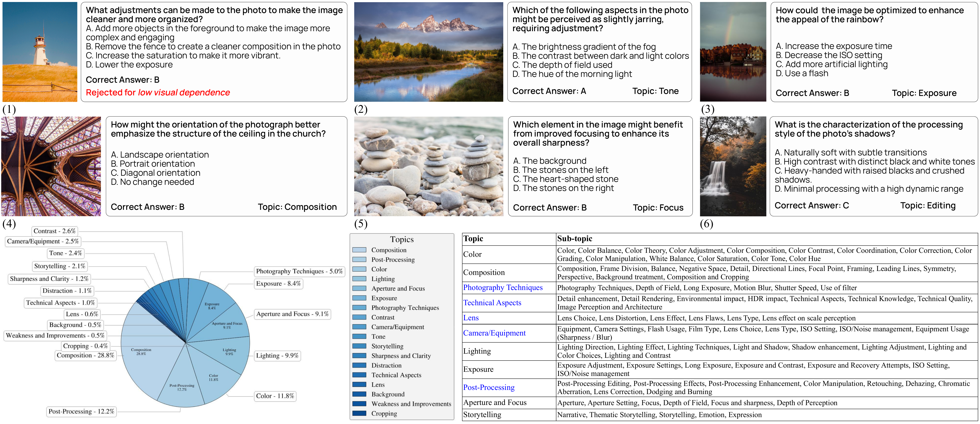Click the 'Contrast - 2.6%' pie label
980x424 pixels.
(54, 231)
